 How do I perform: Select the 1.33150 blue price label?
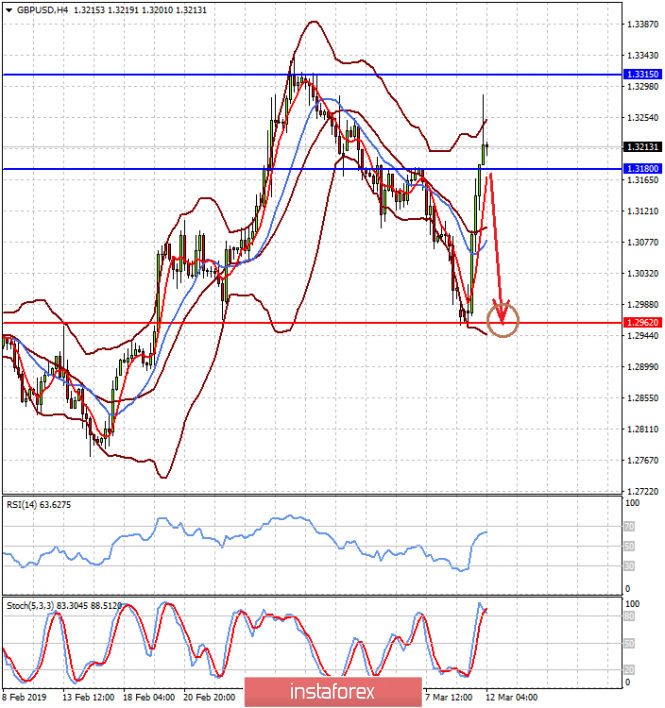point(643,74)
